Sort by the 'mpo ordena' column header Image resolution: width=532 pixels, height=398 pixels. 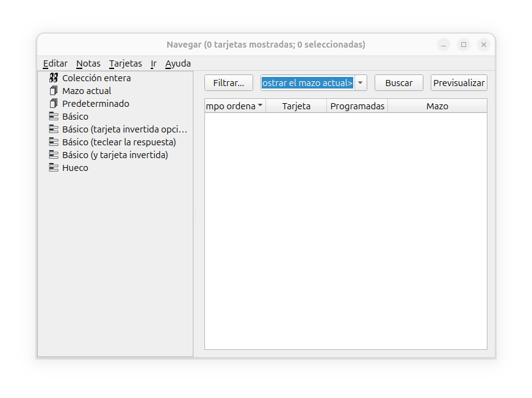(x=235, y=106)
